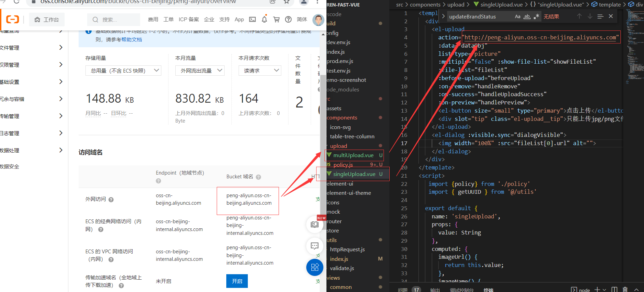644x292 pixels.
Task: Toggle Find in Selection icon
Action: pyautogui.click(x=600, y=16)
